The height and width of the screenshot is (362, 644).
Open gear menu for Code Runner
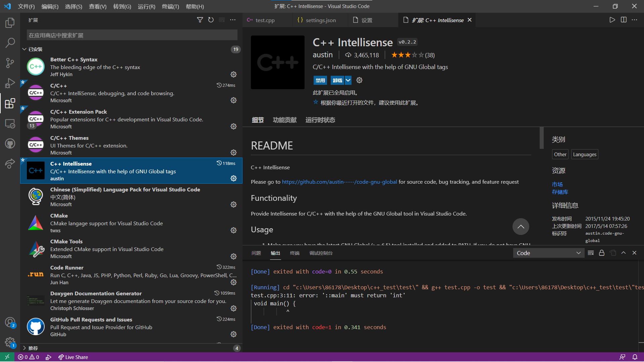pyautogui.click(x=233, y=282)
